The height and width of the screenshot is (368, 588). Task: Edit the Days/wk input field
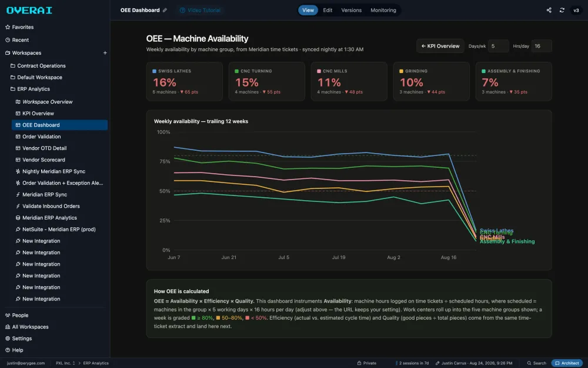499,46
